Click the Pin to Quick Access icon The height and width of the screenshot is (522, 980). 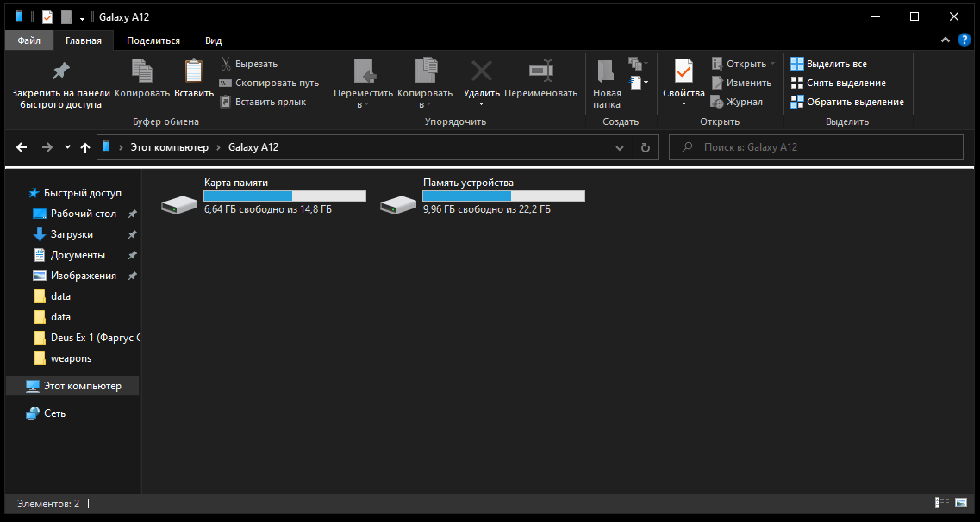60,71
